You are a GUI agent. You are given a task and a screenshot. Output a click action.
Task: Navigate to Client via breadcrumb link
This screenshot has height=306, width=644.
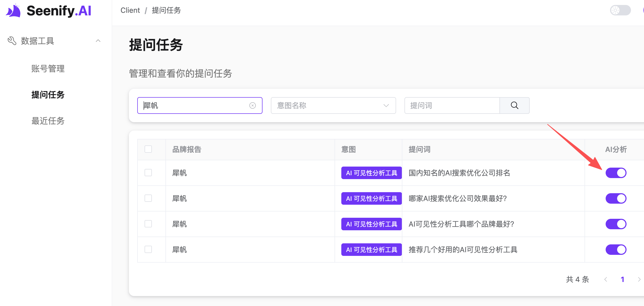tap(130, 10)
